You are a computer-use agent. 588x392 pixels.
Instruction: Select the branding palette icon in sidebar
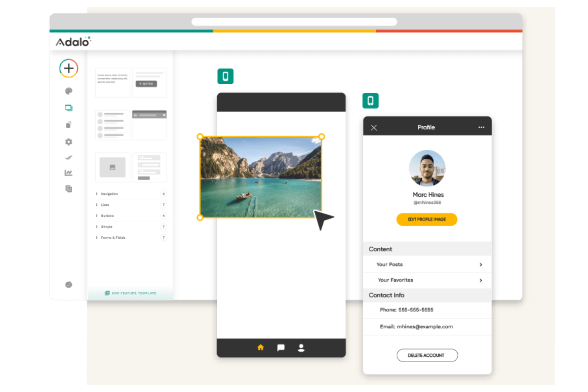point(68,91)
